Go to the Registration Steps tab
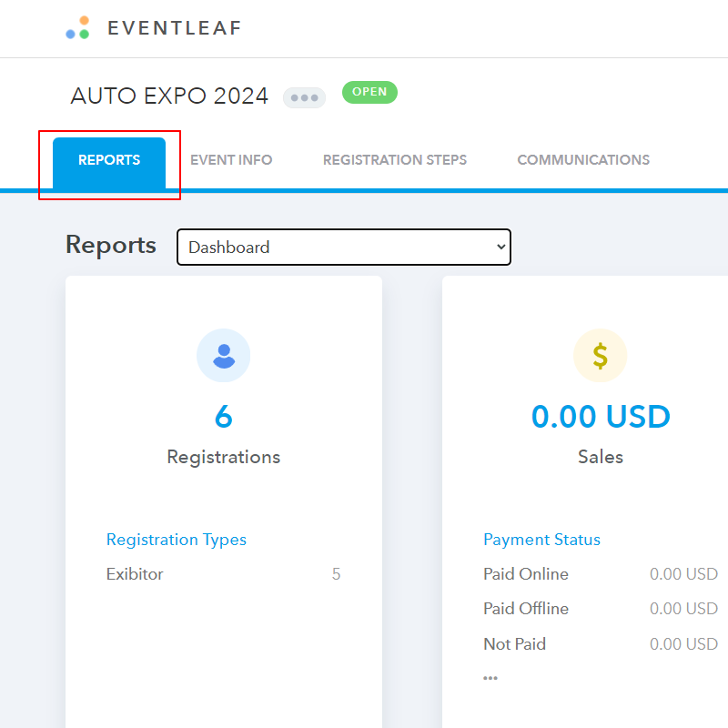This screenshot has width=728, height=728. [x=395, y=160]
